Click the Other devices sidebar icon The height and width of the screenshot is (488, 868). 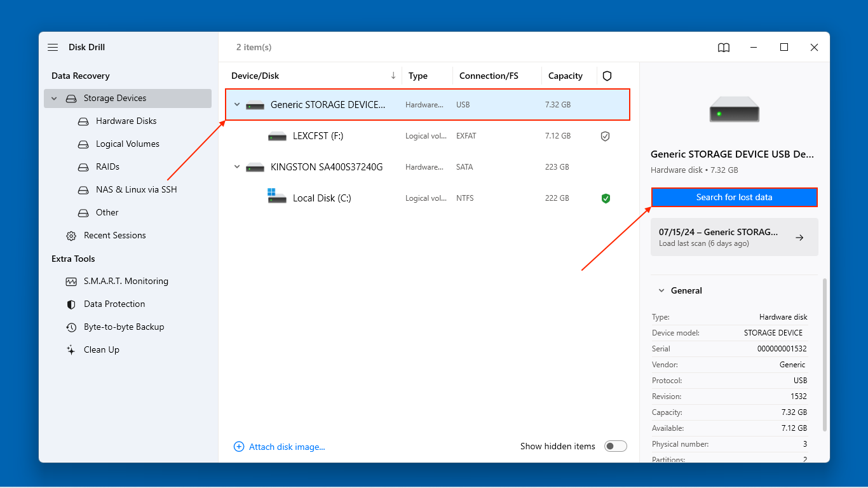[83, 213]
